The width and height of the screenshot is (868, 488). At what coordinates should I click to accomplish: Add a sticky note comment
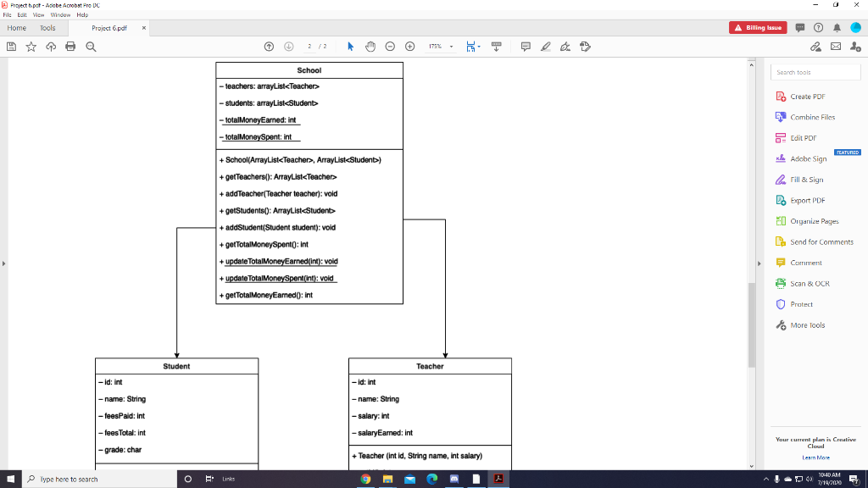click(x=526, y=47)
